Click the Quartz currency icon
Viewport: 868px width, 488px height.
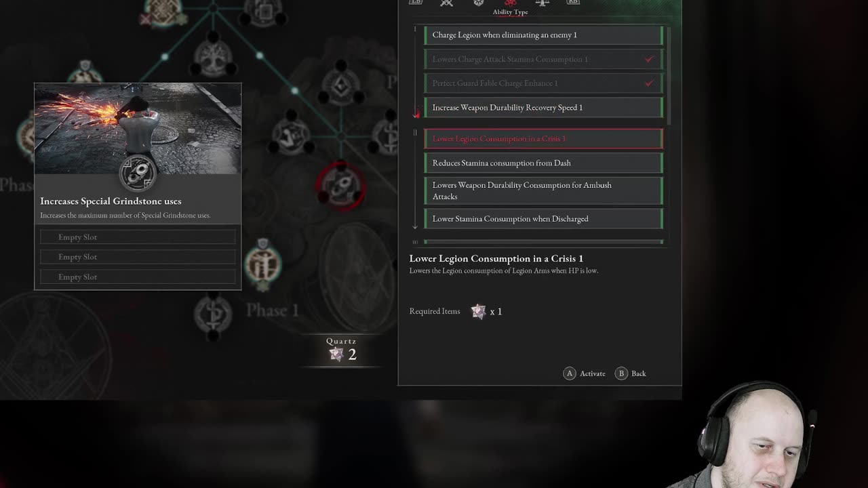click(336, 354)
